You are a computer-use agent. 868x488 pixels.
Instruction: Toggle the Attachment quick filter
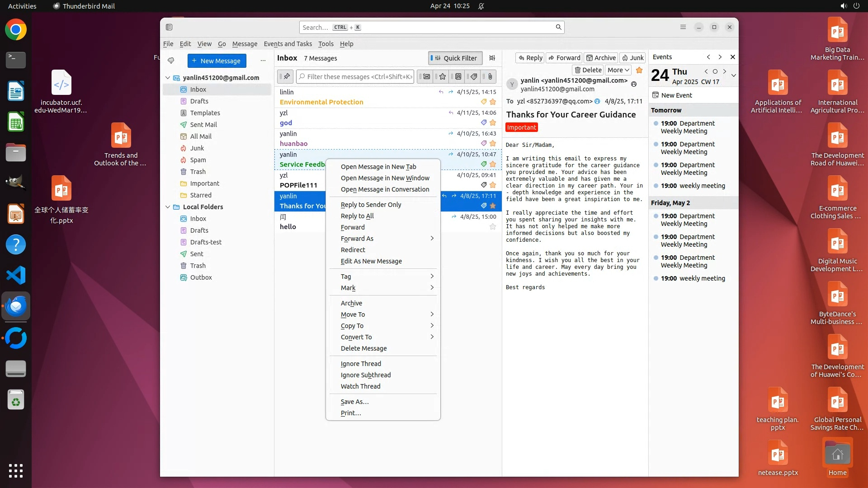coord(490,77)
